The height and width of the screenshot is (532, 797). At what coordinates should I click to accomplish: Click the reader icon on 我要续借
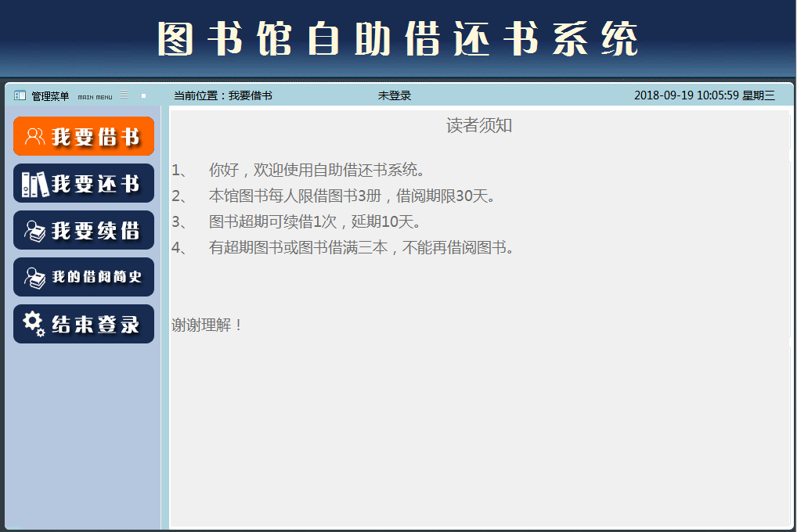pyautogui.click(x=34, y=231)
